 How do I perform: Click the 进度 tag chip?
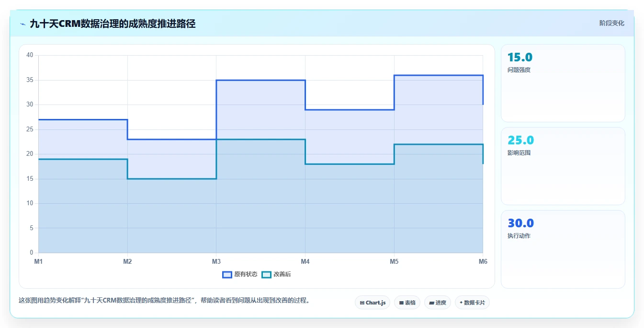click(x=438, y=303)
